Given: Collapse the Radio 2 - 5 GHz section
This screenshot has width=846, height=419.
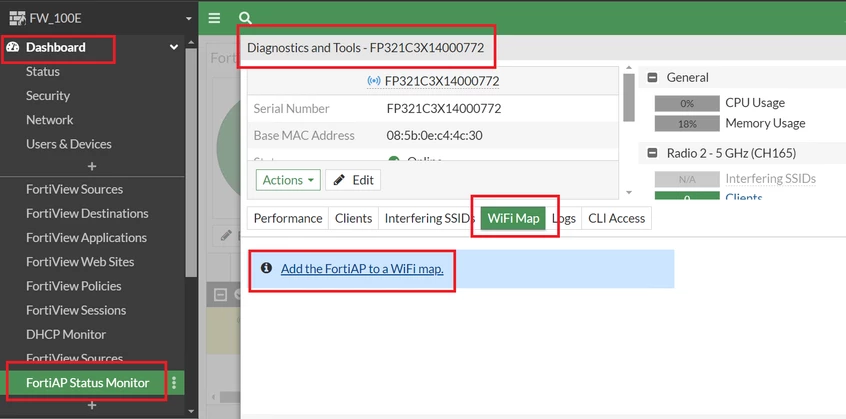Looking at the screenshot, I should point(652,153).
